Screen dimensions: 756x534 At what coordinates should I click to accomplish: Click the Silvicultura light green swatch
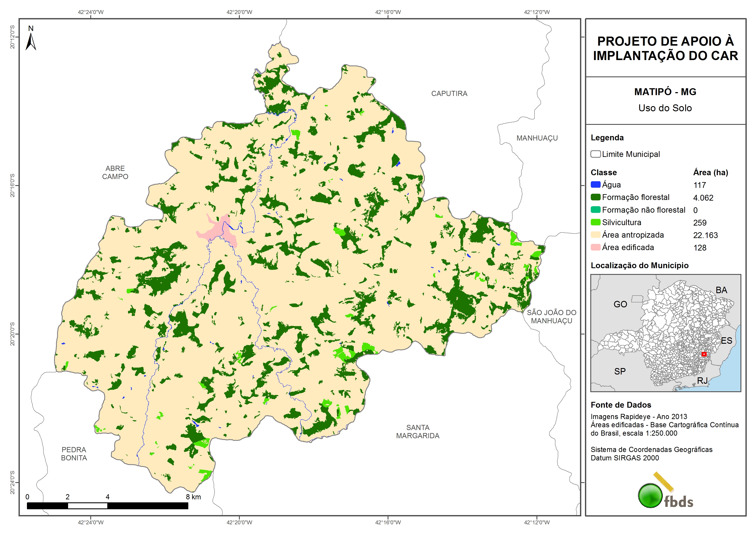[x=595, y=222]
